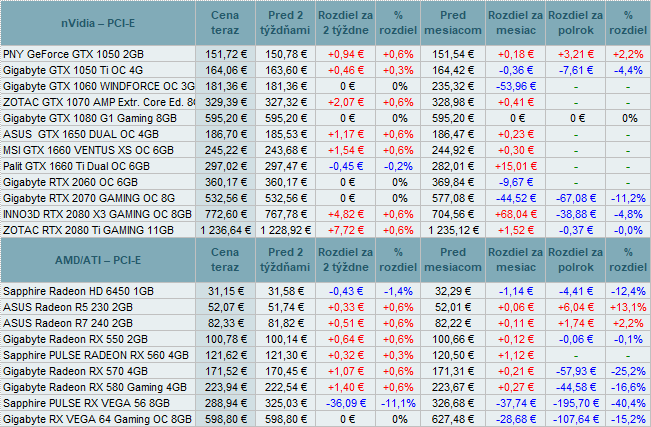
Task: Select the -28,68 € monthly difference cell
Action: (x=516, y=419)
